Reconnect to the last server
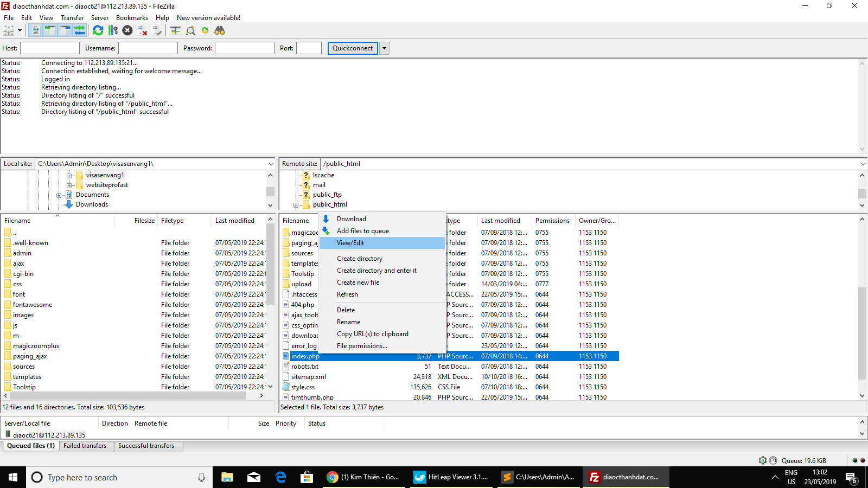The height and width of the screenshot is (488, 868). tap(157, 30)
